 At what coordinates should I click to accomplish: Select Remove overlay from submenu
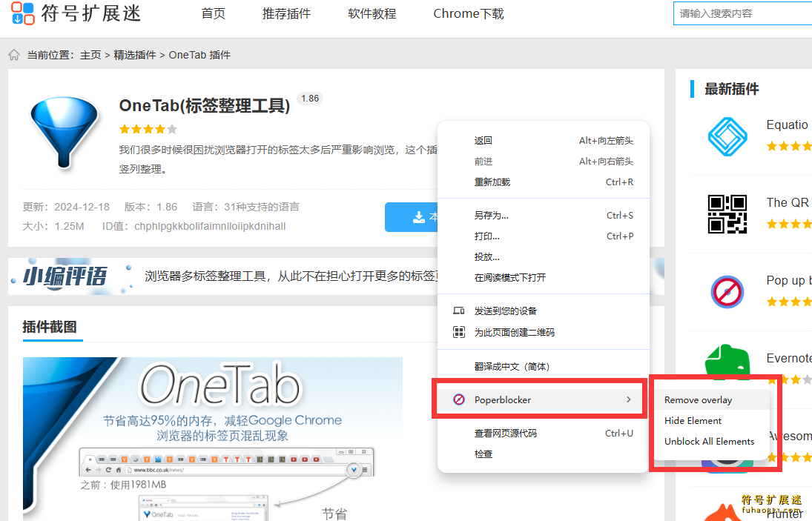698,399
